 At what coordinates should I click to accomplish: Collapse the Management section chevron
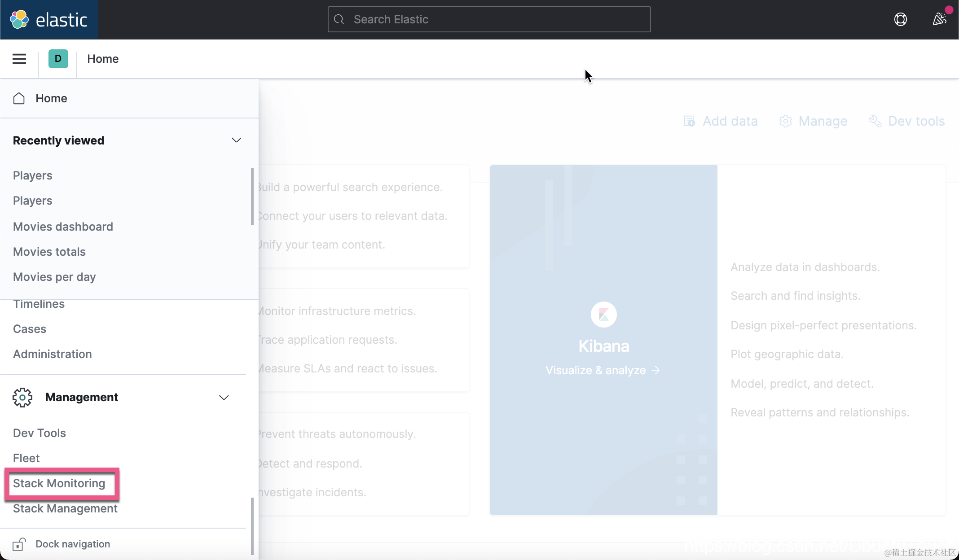click(224, 397)
